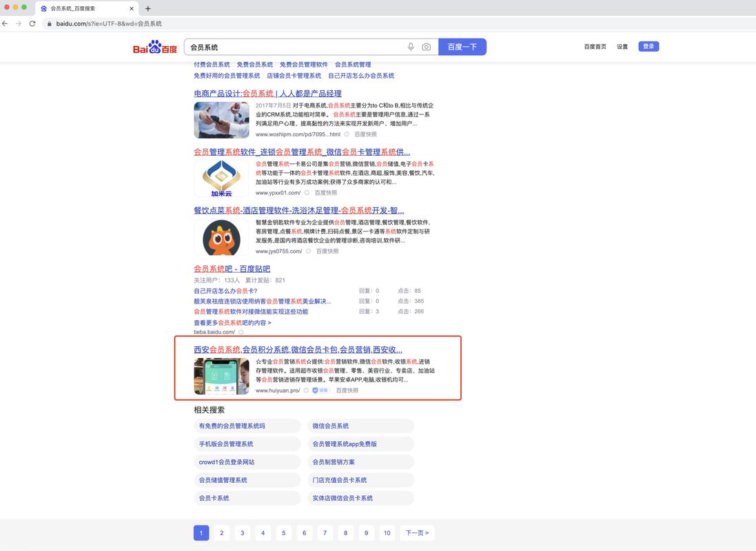Open 百度快照 for www.jys0755.com result
The width and height of the screenshot is (756, 551).
coord(327,251)
